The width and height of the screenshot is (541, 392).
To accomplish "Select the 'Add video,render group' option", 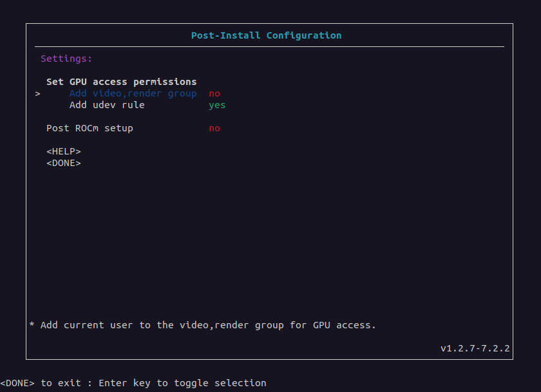I will click(x=133, y=93).
